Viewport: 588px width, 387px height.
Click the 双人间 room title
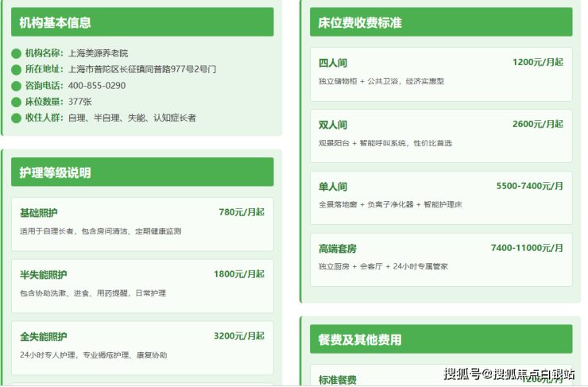pyautogui.click(x=333, y=125)
